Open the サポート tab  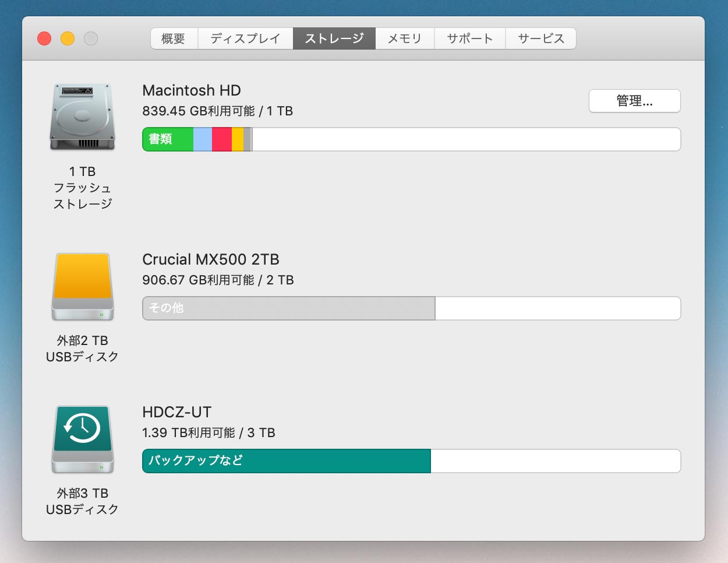[470, 38]
